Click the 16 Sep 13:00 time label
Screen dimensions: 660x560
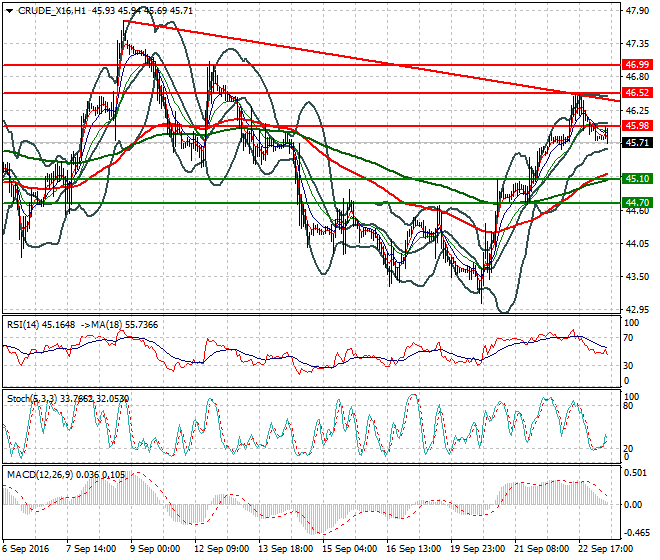(414, 549)
